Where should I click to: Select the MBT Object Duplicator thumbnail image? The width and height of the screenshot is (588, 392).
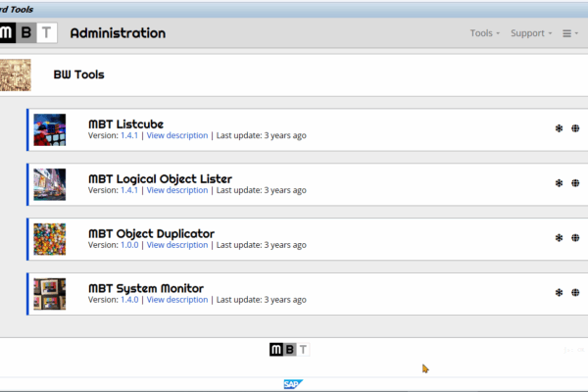(x=49, y=239)
